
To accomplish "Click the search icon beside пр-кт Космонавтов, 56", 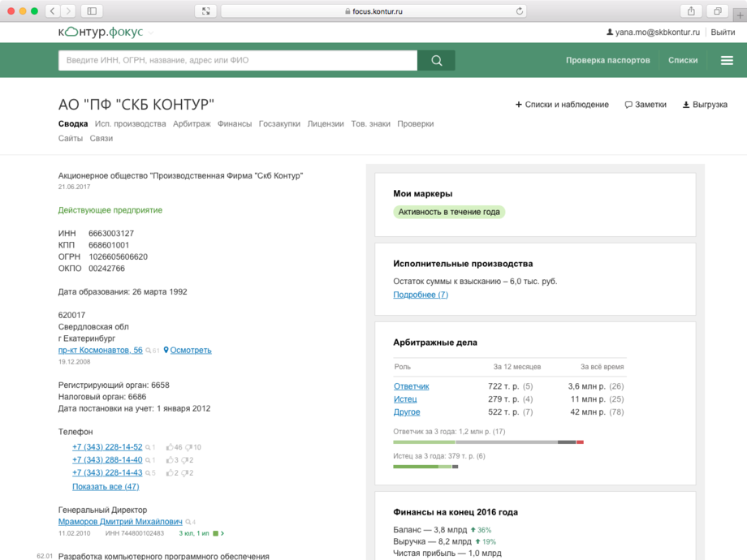I will coord(149,351).
